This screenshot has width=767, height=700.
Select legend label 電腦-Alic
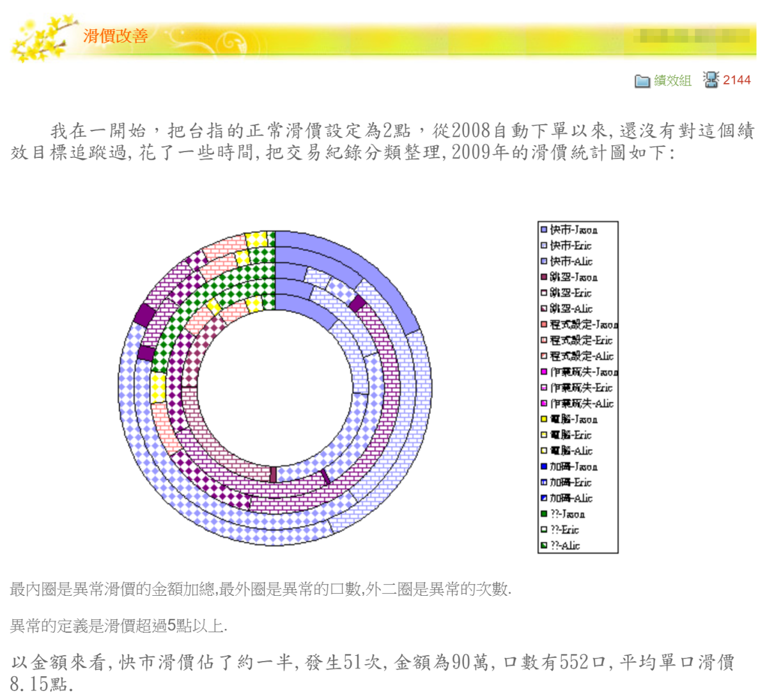pos(571,450)
